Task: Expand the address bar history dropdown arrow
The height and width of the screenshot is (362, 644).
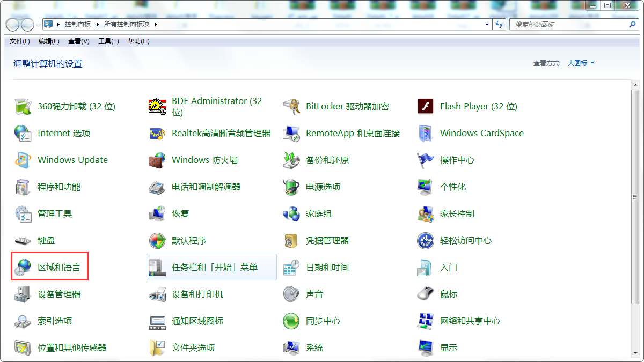Action: [487, 24]
